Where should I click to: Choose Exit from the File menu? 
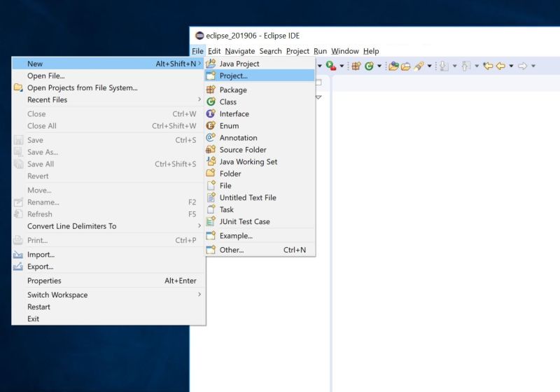pos(109,318)
